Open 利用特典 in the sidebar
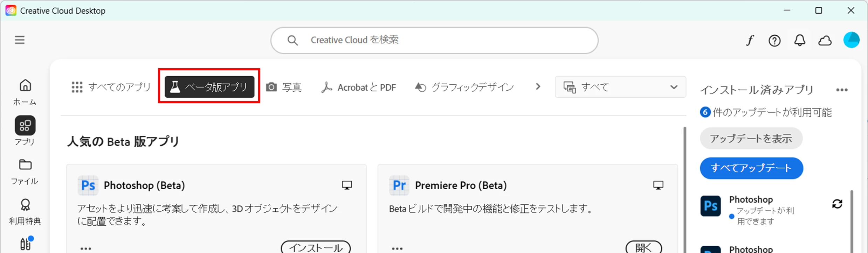Screen dimensions: 868x253 coord(25,212)
